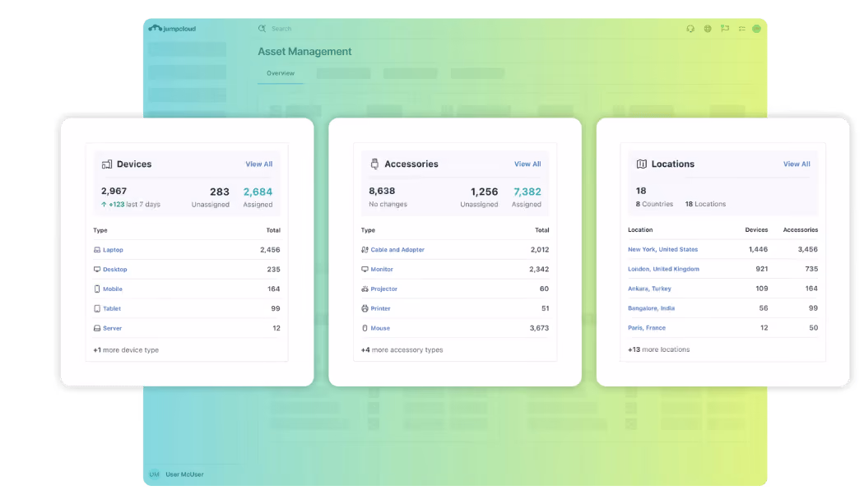Open the flag icon in header
This screenshot has height=504, width=864.
[x=725, y=29]
